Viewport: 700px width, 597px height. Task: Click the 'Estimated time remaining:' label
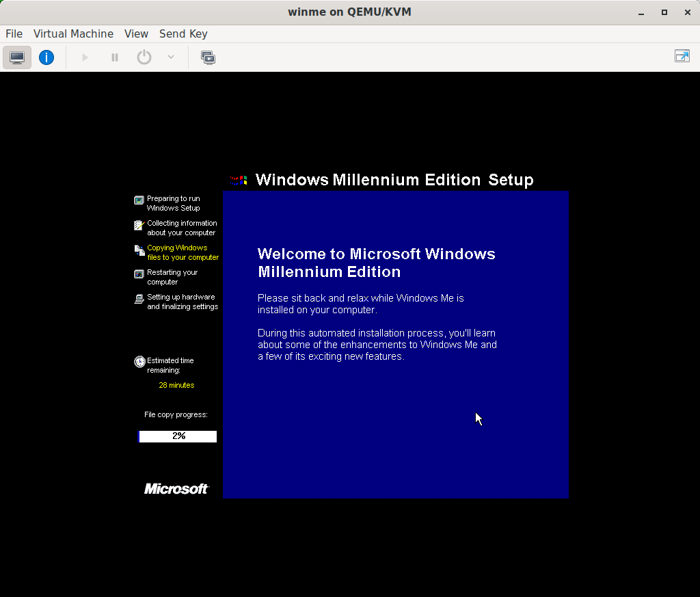pyautogui.click(x=170, y=365)
